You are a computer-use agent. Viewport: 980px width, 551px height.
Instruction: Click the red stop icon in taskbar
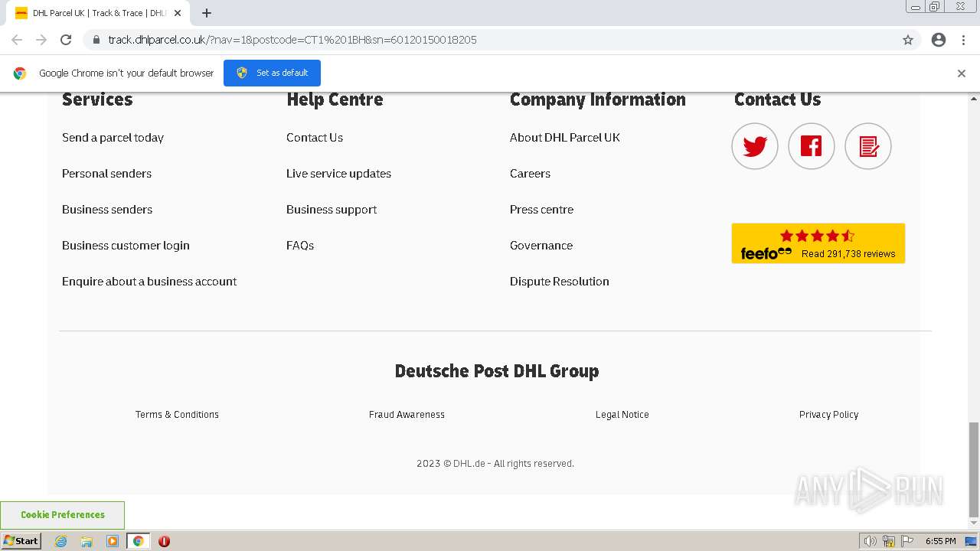click(164, 541)
